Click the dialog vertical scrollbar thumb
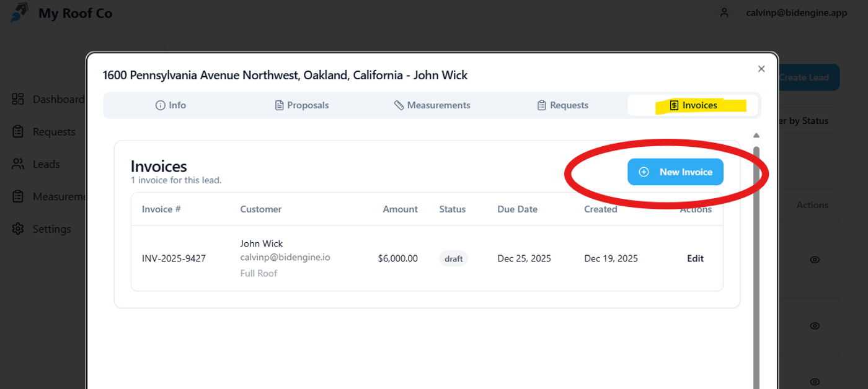The width and height of the screenshot is (868, 389). 756,266
